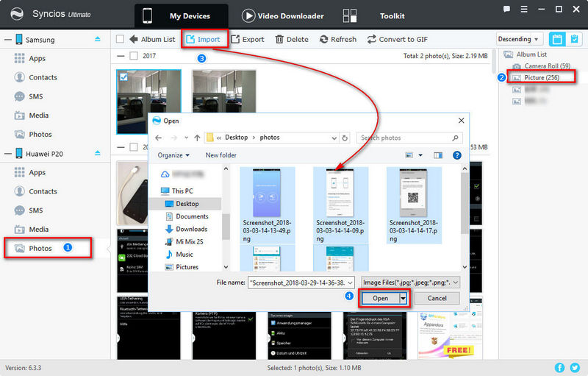Eject the Huawei P20 device

pos(98,153)
